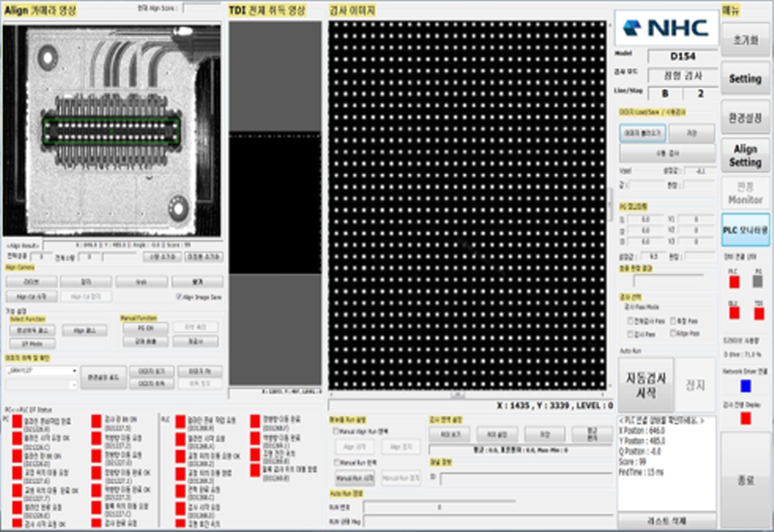Click the blue Network Driver status indicator
The image size is (774, 532).
tap(745, 386)
